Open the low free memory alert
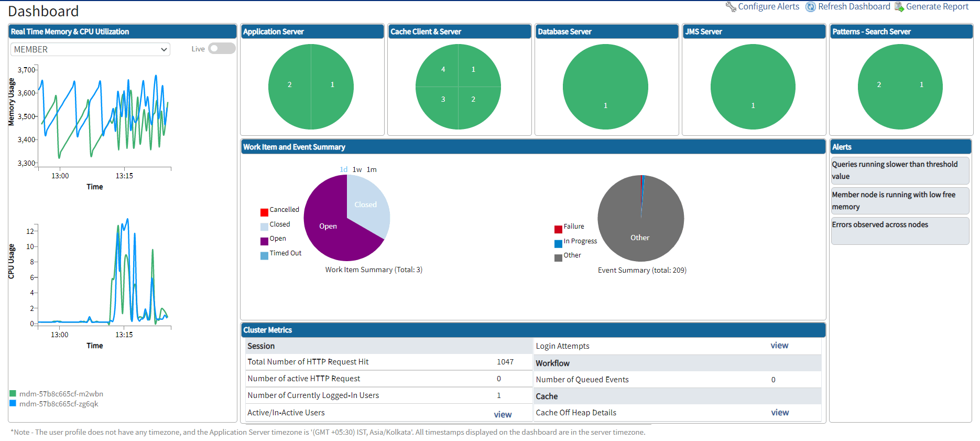The image size is (980, 441). [900, 201]
